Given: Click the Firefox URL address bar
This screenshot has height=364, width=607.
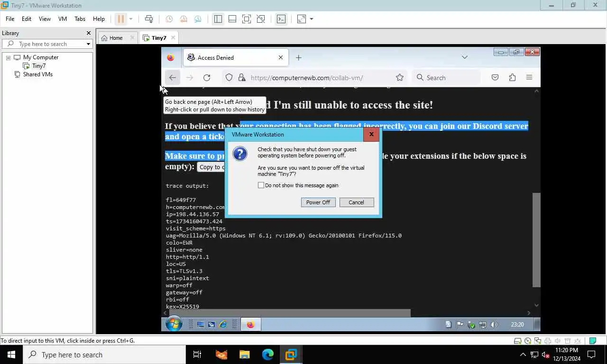Looking at the screenshot, I should pyautogui.click(x=315, y=78).
